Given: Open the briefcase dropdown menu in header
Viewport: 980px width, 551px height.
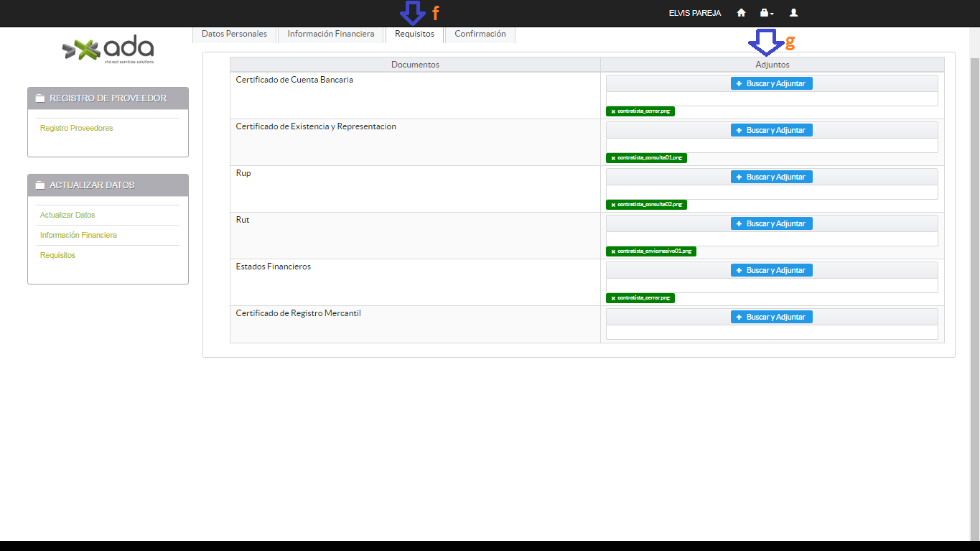Looking at the screenshot, I should [x=766, y=13].
